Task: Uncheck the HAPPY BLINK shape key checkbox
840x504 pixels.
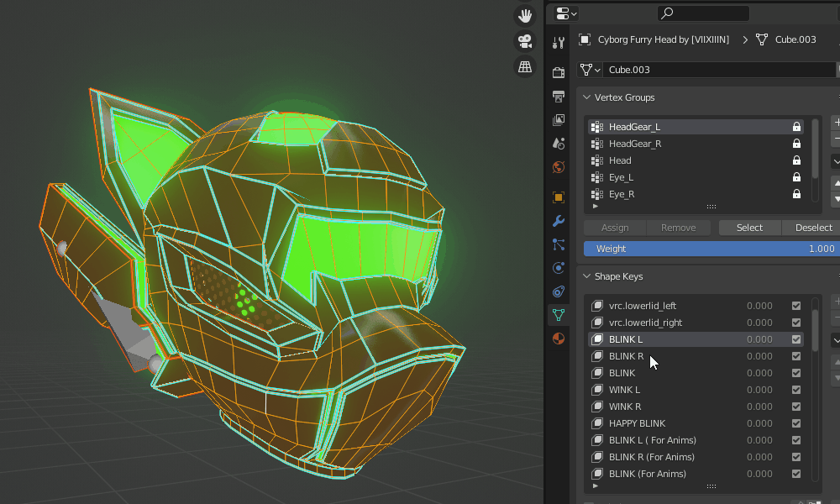Action: [796, 423]
